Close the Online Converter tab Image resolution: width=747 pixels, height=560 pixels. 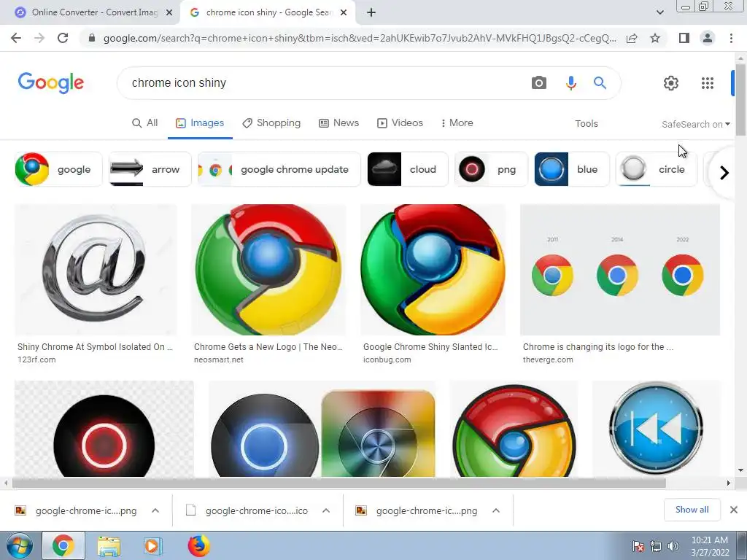pyautogui.click(x=169, y=13)
